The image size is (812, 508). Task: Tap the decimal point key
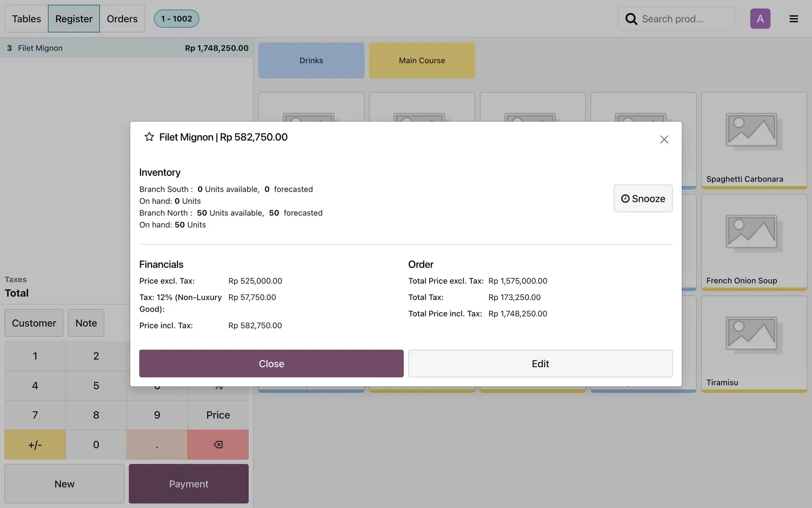pyautogui.click(x=157, y=444)
